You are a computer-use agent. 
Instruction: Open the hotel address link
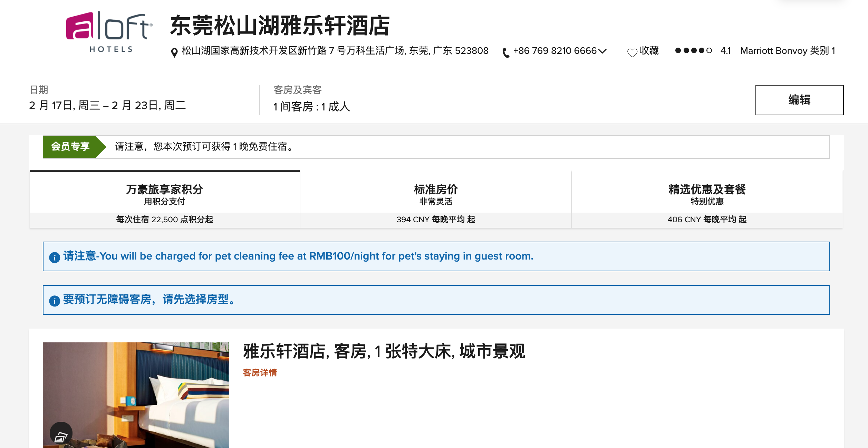click(335, 51)
